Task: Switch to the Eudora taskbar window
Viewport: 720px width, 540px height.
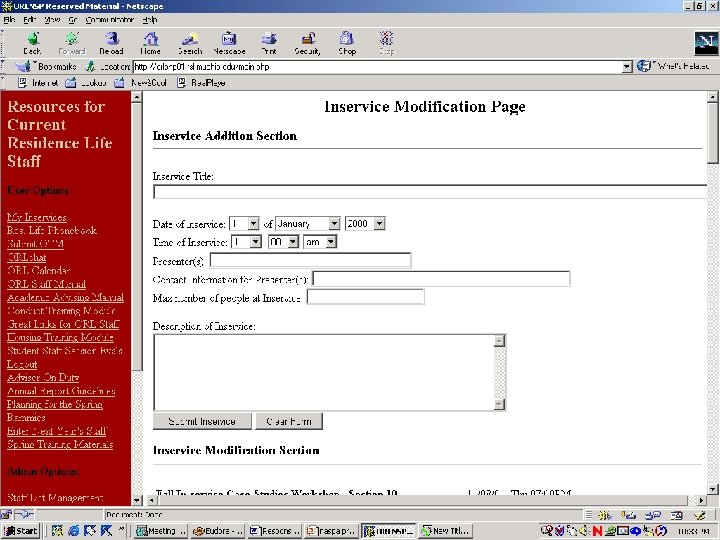Action: point(218,531)
